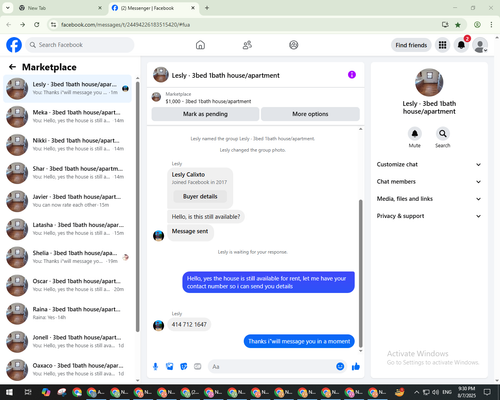
Task: Switch to the New Tab browser tab
Action: tap(60, 8)
